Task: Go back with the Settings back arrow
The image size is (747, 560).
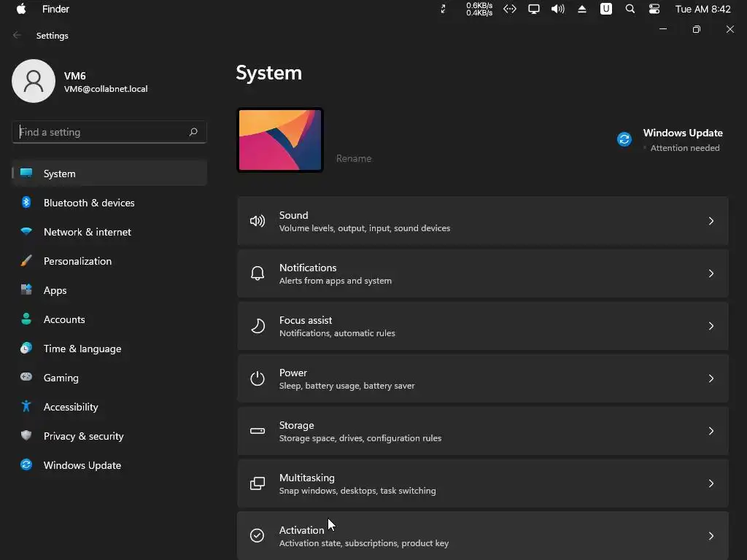Action: [18, 35]
